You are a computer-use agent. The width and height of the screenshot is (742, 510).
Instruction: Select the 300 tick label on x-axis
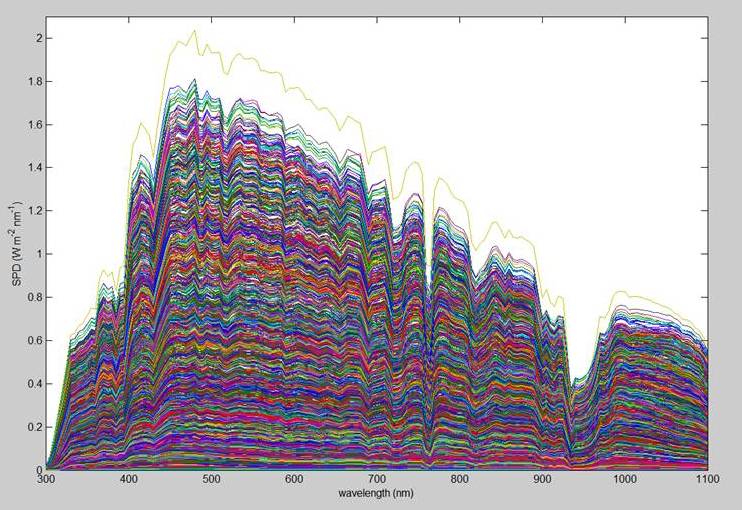pos(46,481)
